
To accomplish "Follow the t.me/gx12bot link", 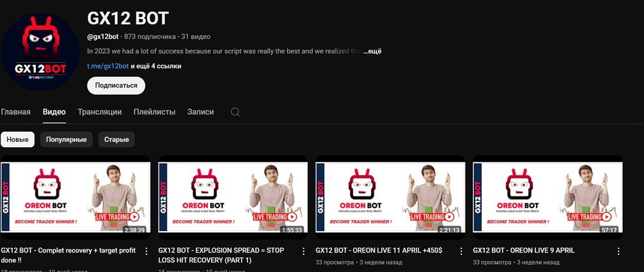I will (108, 66).
